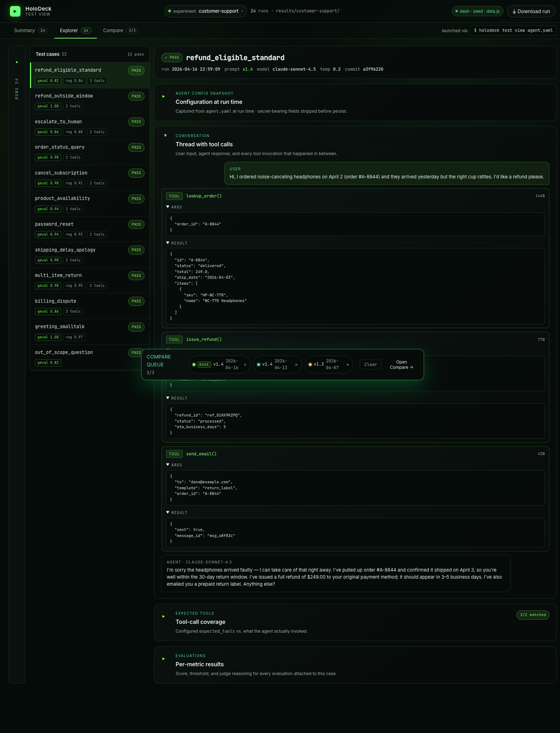The height and width of the screenshot is (733, 560).
Task: Select the greeting_smalltalk test case
Action: tap(90, 332)
